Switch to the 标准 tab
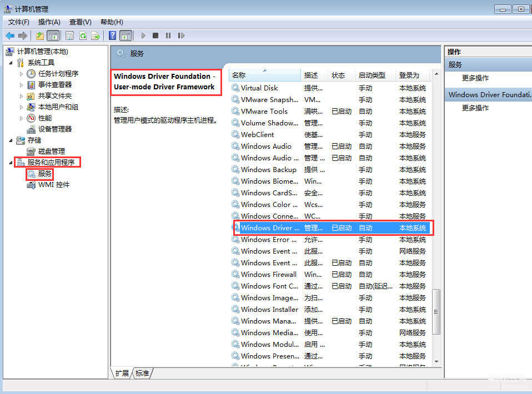Image resolution: width=532 pixels, height=394 pixels. tap(142, 373)
